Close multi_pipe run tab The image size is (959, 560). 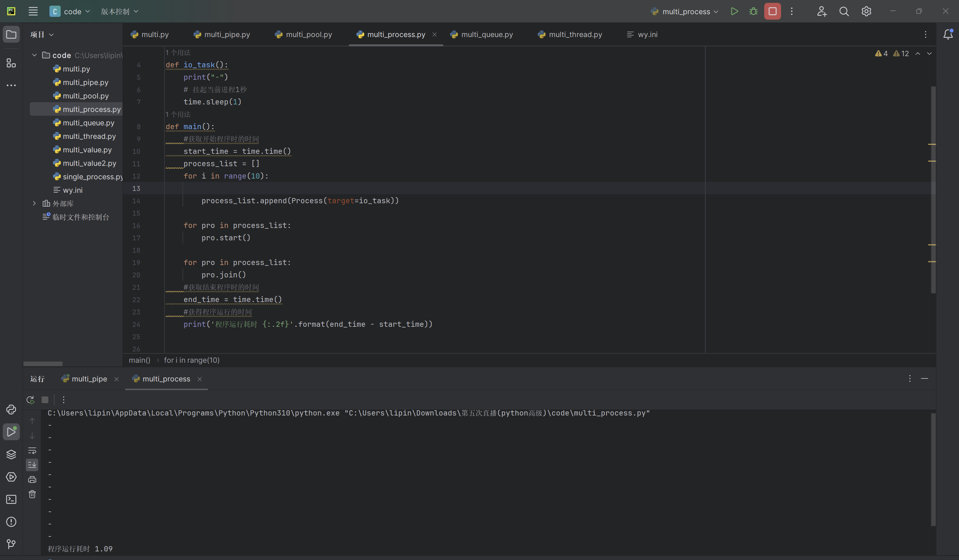[117, 379]
